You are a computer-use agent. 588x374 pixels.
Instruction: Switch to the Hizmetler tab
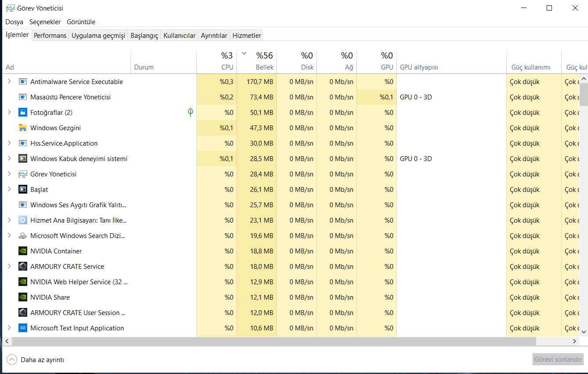pyautogui.click(x=247, y=36)
